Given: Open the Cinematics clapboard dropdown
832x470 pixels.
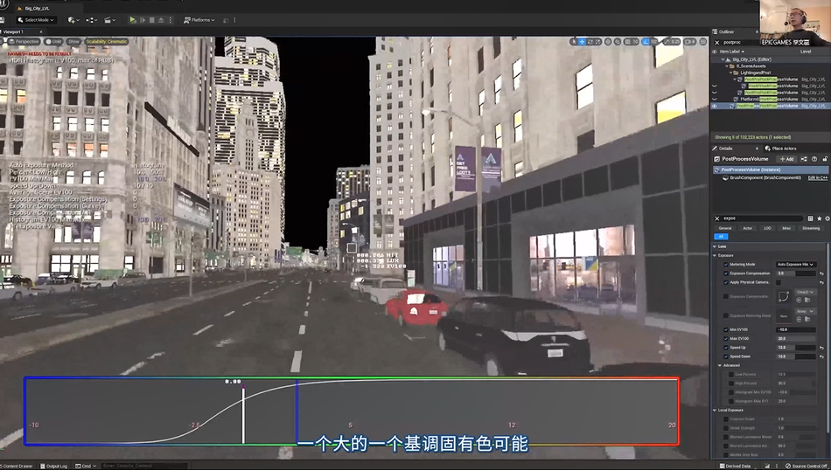Looking at the screenshot, I should [110, 20].
